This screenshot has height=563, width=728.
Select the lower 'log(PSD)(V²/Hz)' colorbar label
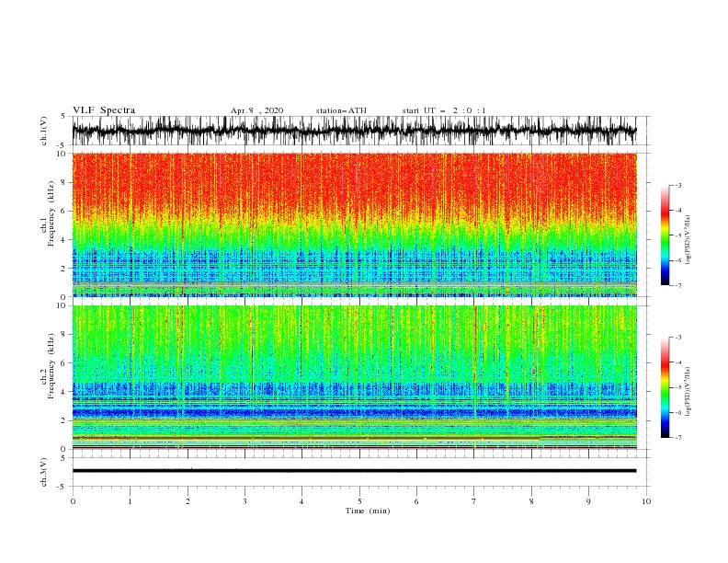[688, 392]
